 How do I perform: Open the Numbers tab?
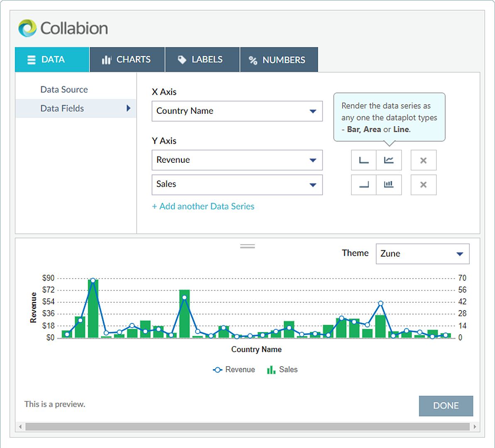point(279,59)
